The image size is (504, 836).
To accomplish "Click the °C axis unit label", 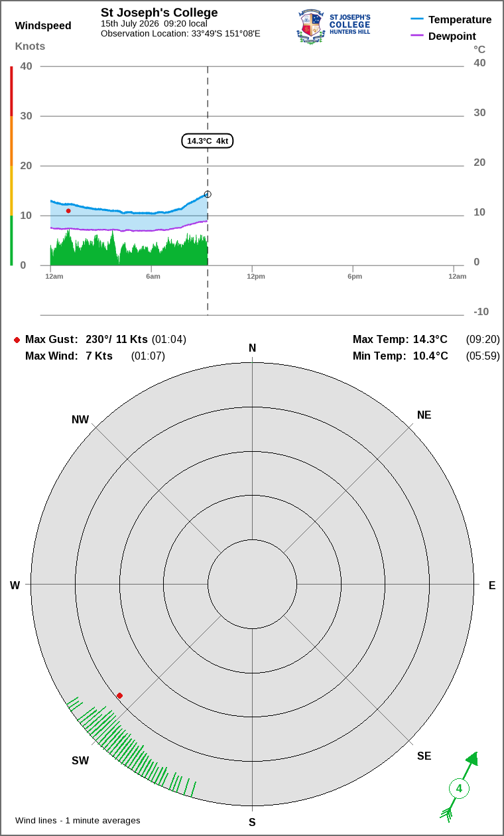I will pyautogui.click(x=479, y=49).
